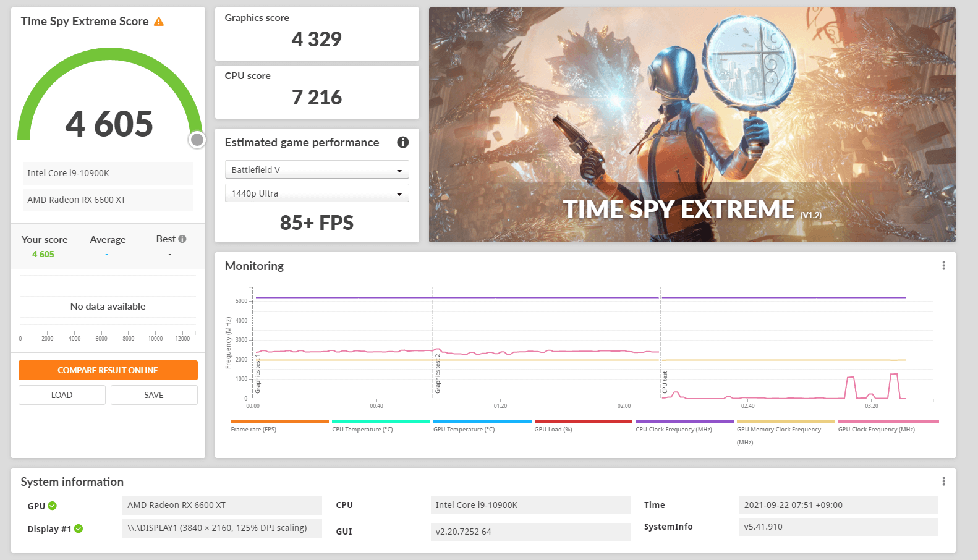Click the green check beside Display #1
978x560 pixels.
79,528
